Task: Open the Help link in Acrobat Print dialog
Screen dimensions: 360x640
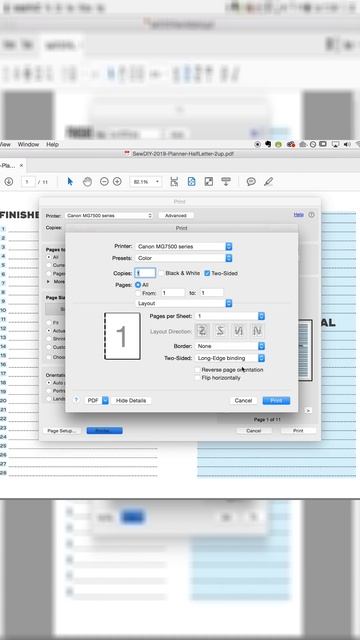Action: click(x=298, y=214)
